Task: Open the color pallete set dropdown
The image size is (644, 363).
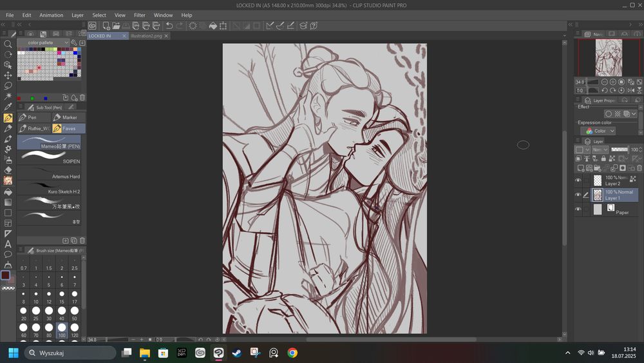Action: click(43, 43)
